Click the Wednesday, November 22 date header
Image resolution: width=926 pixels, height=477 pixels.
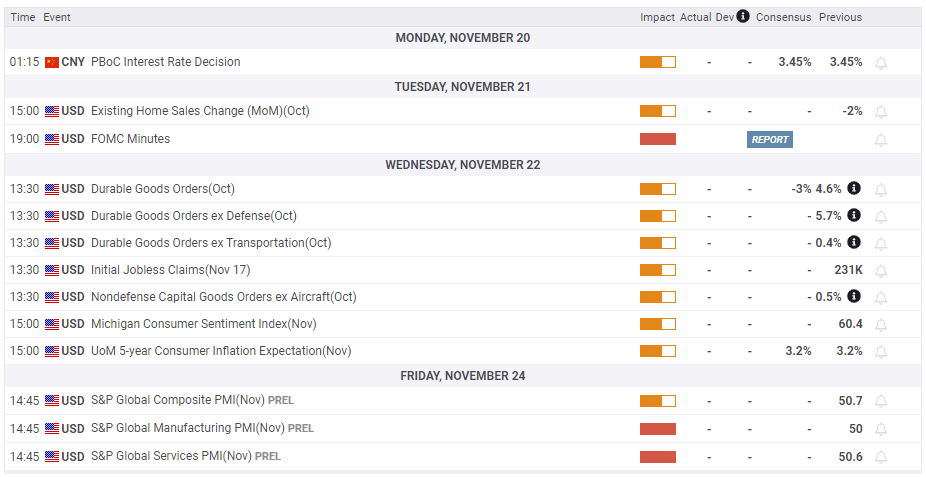[462, 165]
